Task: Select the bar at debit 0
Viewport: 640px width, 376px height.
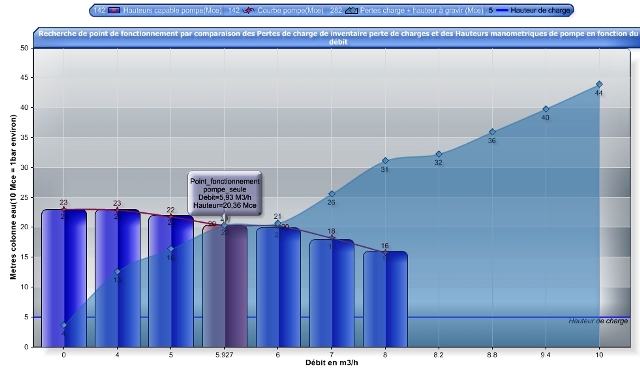Action: 64,278
